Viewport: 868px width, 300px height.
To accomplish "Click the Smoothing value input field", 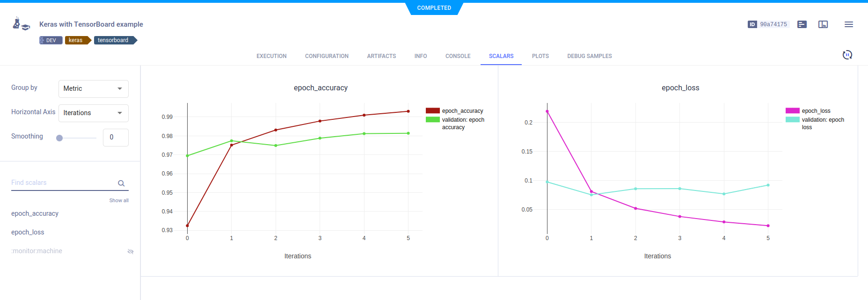I will [x=116, y=137].
